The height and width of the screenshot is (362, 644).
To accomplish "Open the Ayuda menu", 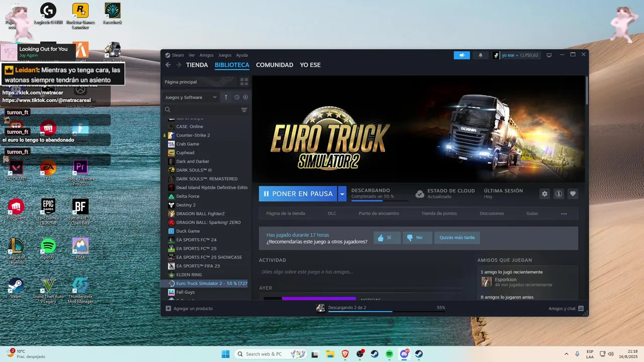I will (x=242, y=55).
